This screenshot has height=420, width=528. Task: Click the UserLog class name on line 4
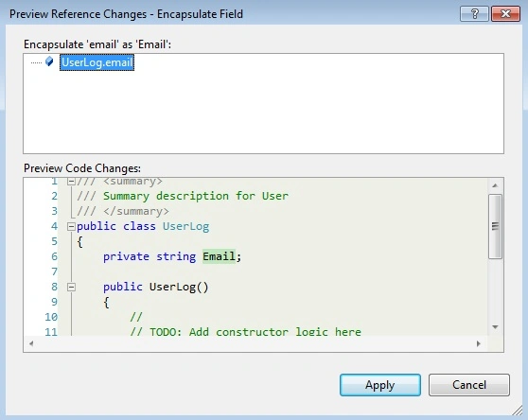[185, 226]
